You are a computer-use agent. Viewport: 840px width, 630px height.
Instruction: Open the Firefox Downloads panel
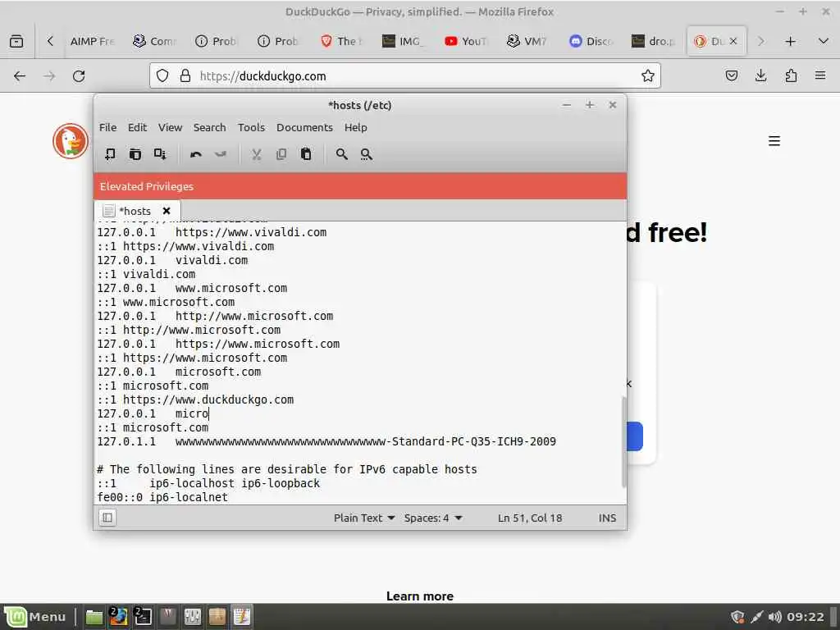(760, 76)
